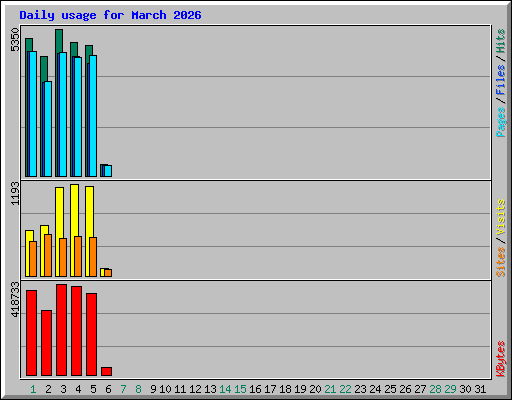
Task: Click day label 20 on the axis
Action: pos(315,389)
